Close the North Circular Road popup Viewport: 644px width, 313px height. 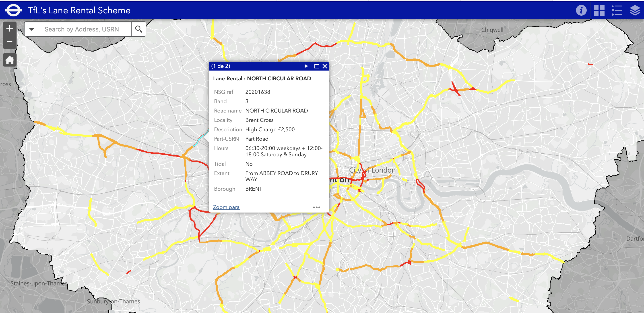[x=325, y=66]
